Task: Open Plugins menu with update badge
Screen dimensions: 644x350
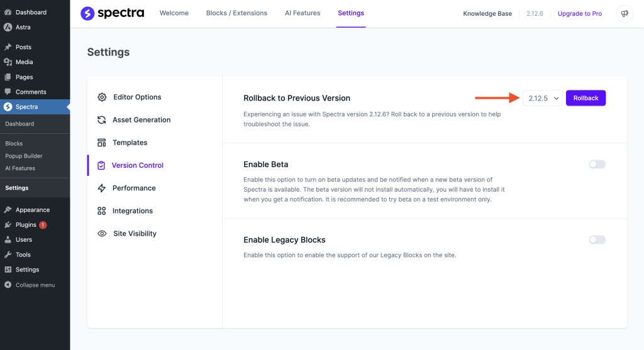Action: pos(26,225)
